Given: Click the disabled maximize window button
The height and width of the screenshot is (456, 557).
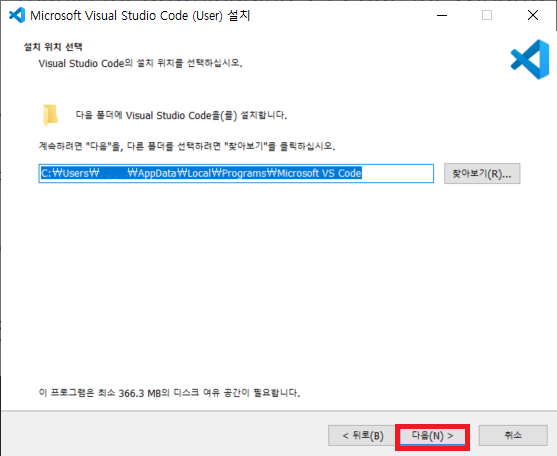Looking at the screenshot, I should click(x=487, y=15).
